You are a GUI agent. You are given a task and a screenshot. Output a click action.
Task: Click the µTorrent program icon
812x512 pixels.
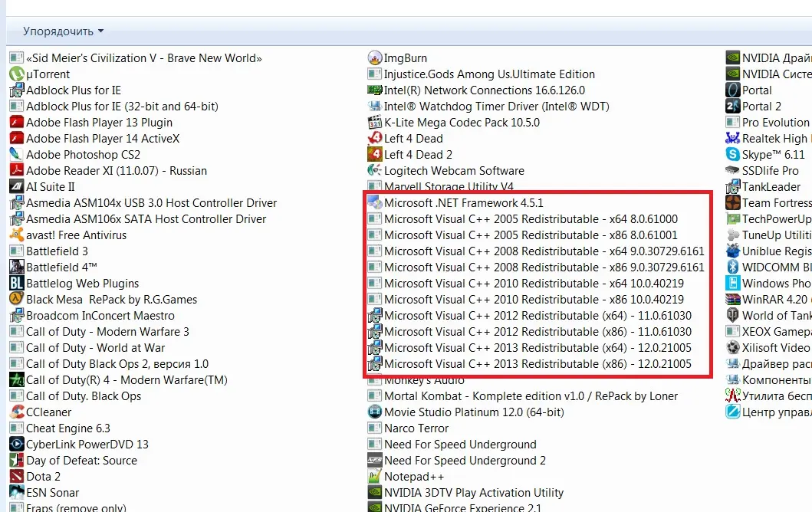(x=16, y=74)
